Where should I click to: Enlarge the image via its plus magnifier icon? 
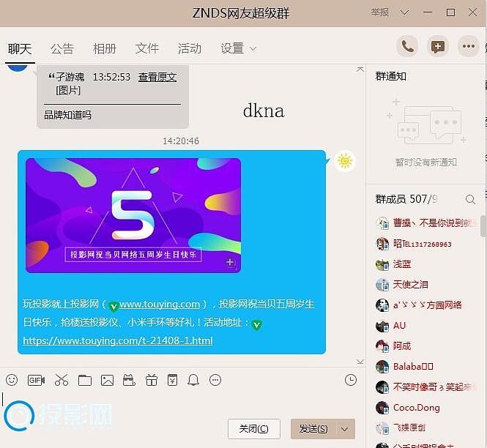tap(231, 264)
